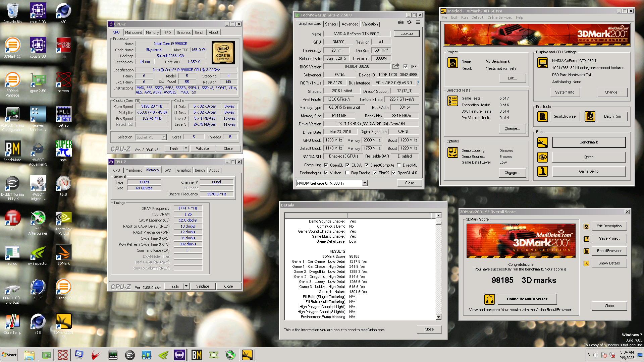Open the Online Services menu in 3DMark2001
Screen dimensions: 644x362
point(499,17)
